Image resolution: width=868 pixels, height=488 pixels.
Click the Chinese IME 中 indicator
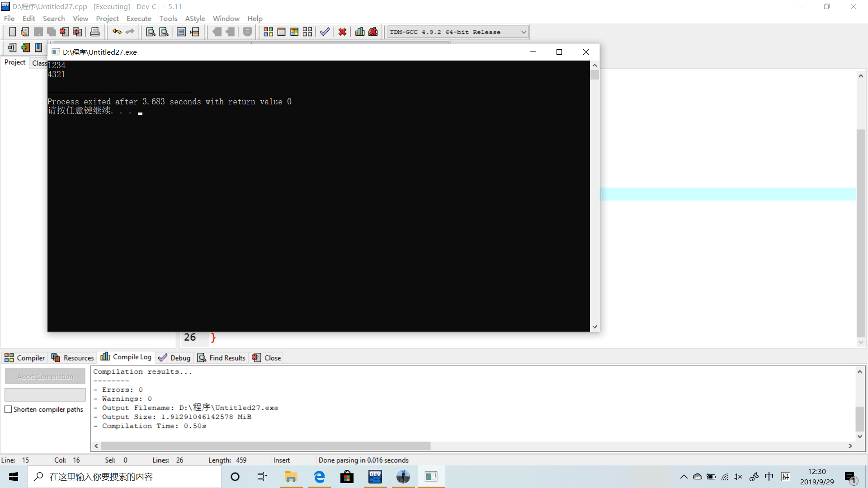click(769, 477)
